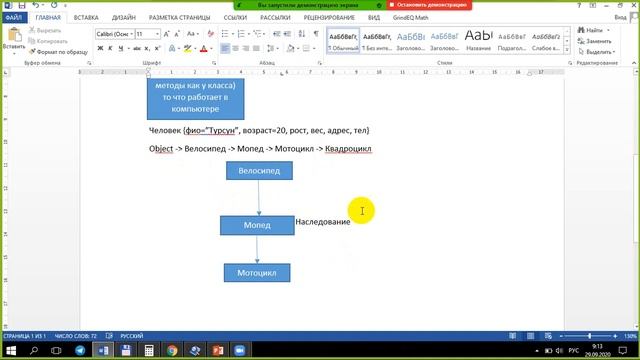Open the Paragraph dialog launcher (Абзац)
640x360 pixels.
point(320,63)
